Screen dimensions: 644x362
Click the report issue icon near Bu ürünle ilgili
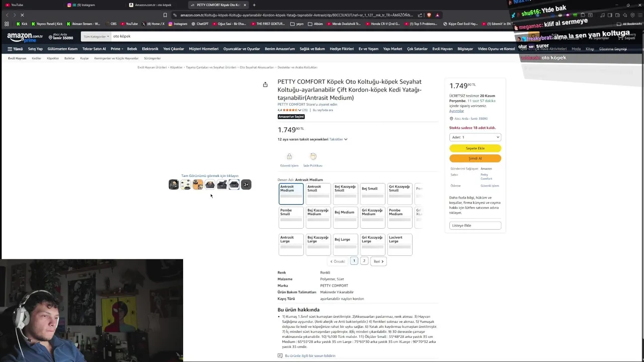(x=280, y=355)
